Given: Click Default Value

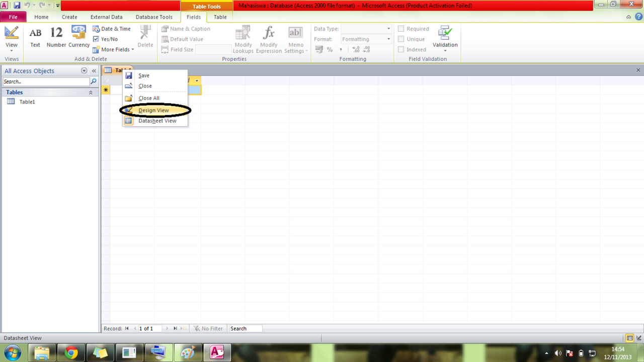Looking at the screenshot, I should [x=182, y=39].
